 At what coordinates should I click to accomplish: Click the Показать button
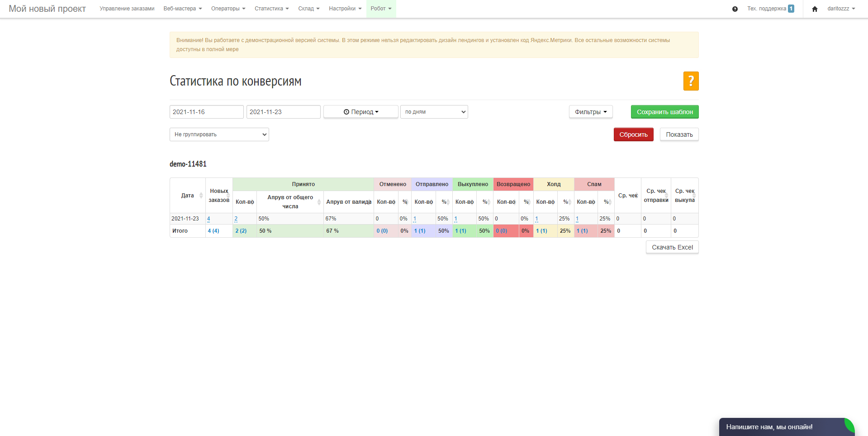pyautogui.click(x=679, y=134)
